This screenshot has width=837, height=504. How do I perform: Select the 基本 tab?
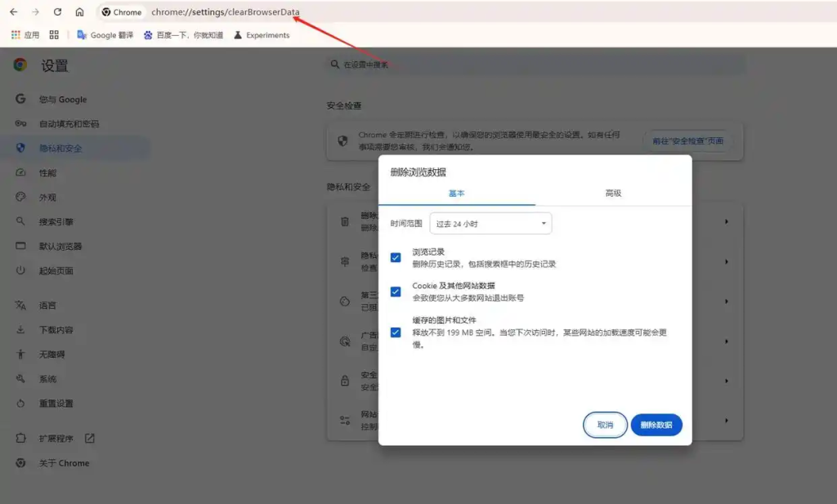[456, 194]
